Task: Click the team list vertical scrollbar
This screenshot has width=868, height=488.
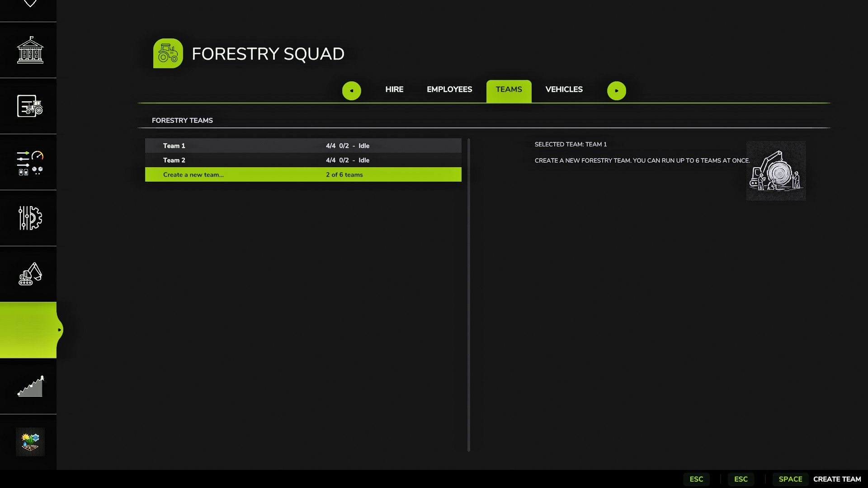Action: pos(469,295)
